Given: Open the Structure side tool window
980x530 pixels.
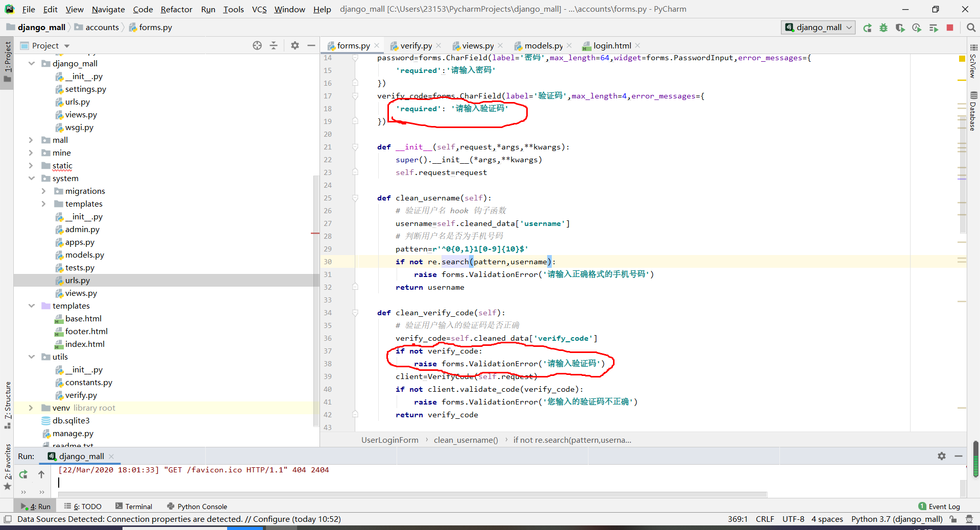Looking at the screenshot, I should 8,405.
